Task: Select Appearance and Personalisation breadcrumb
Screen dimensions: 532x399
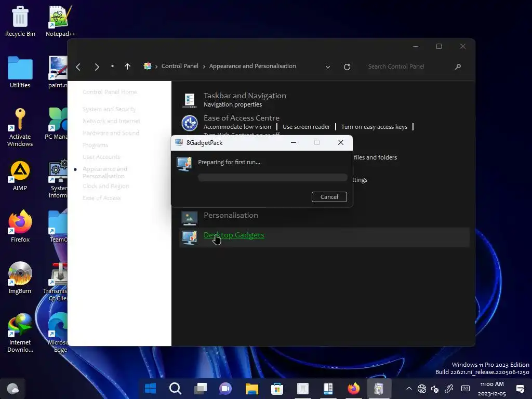Action: click(x=252, y=66)
